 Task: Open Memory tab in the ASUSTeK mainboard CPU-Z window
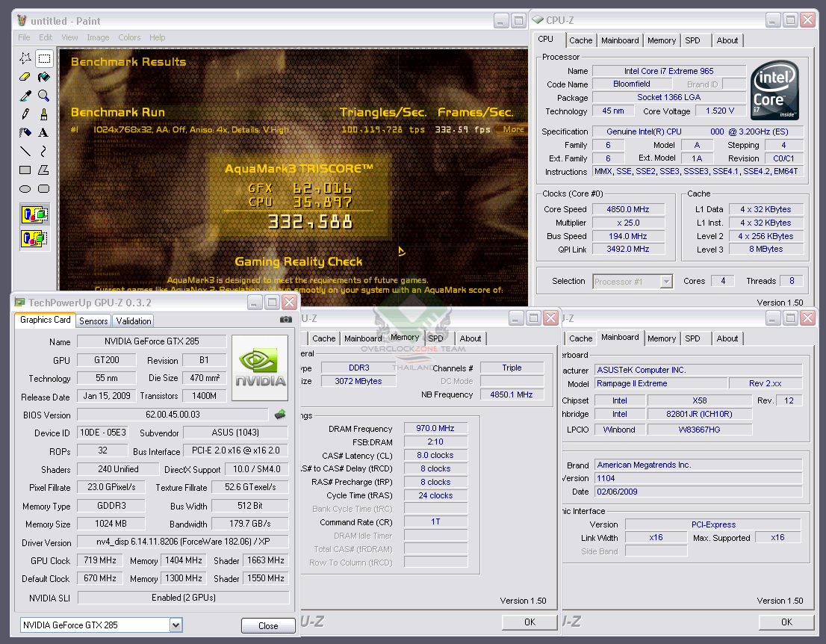[662, 338]
